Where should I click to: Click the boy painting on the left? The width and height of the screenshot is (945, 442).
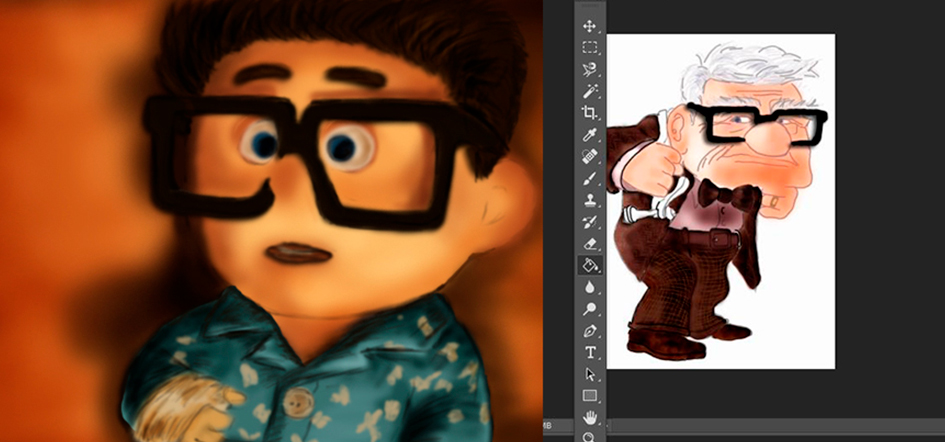coord(271,221)
